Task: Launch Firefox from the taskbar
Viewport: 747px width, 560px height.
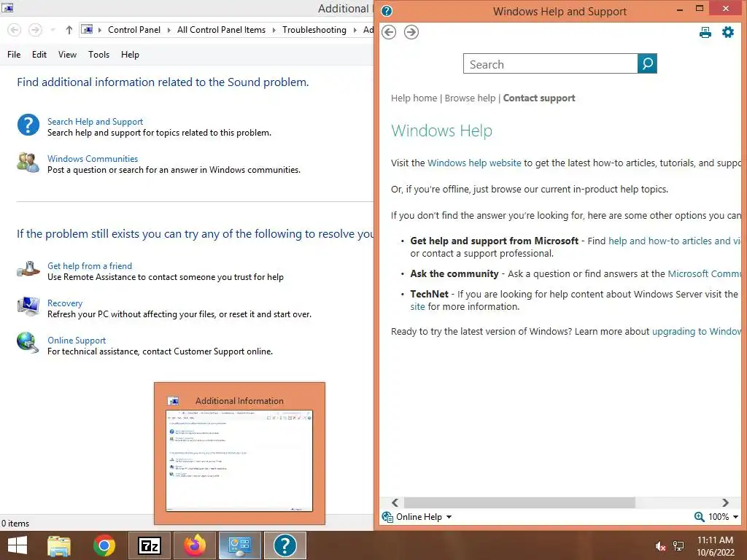Action: click(195, 545)
